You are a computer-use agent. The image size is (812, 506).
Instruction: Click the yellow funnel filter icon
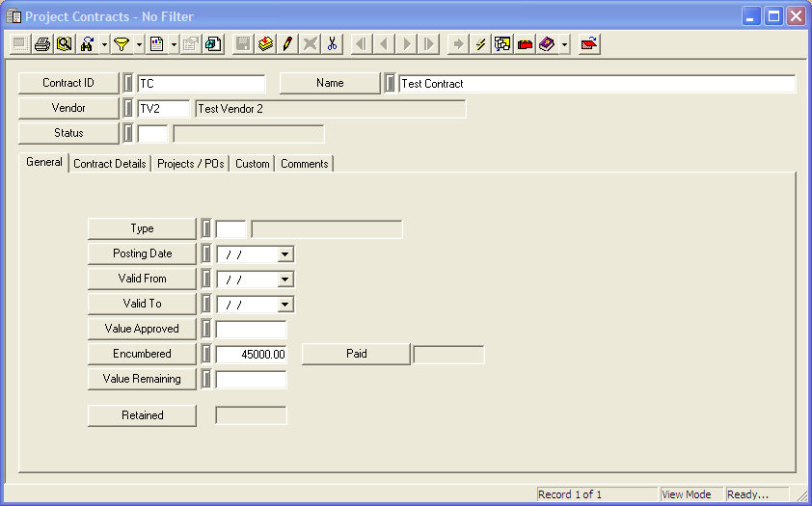122,44
